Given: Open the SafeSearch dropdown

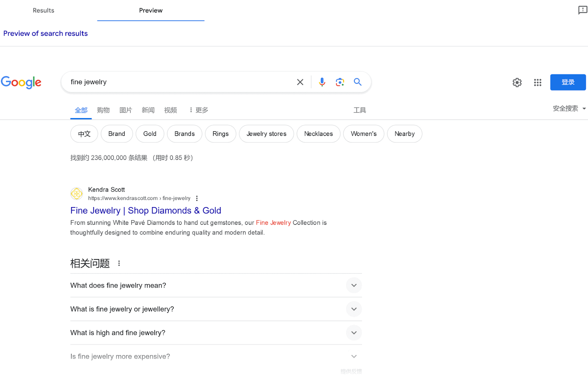Looking at the screenshot, I should click(569, 108).
